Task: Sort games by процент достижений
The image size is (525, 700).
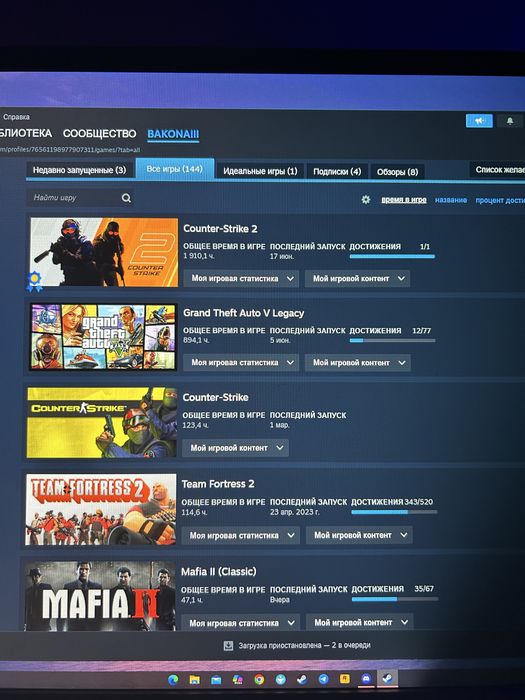Action: click(500, 200)
